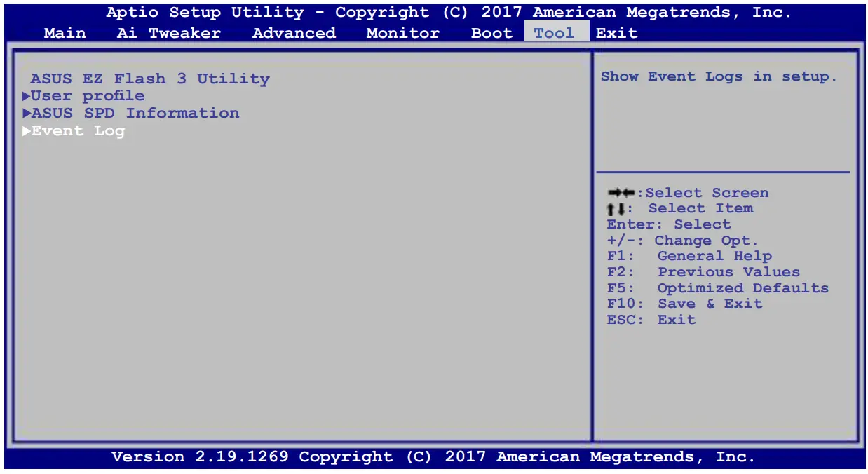Image resolution: width=868 pixels, height=474 pixels.
Task: Select the User profile entry
Action: click(x=89, y=95)
